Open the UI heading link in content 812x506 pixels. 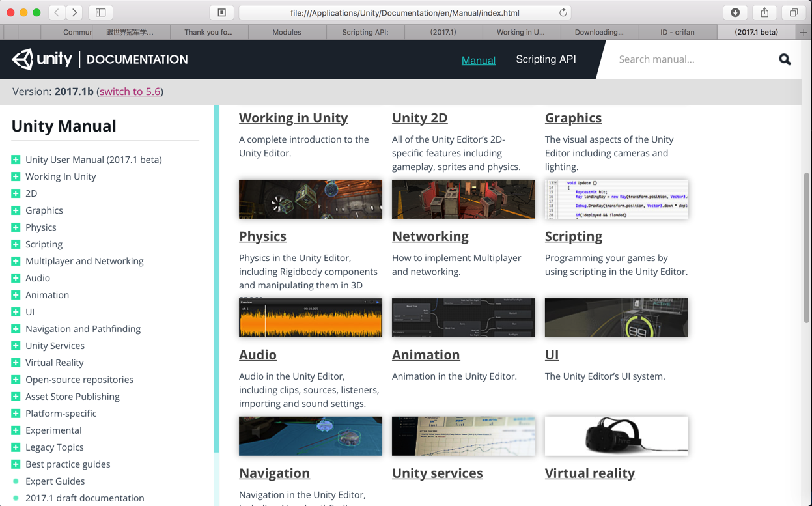click(x=552, y=355)
